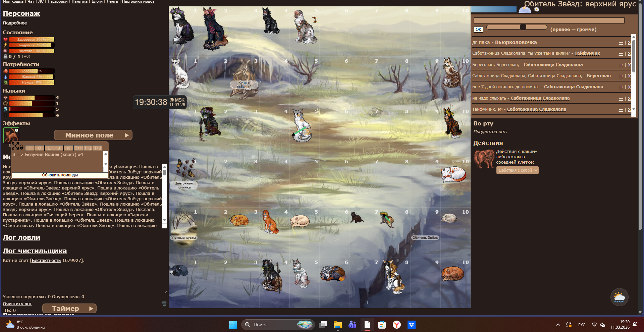Open the weather widget with cloud and sun
This screenshot has width=644, height=332.
(619, 297)
